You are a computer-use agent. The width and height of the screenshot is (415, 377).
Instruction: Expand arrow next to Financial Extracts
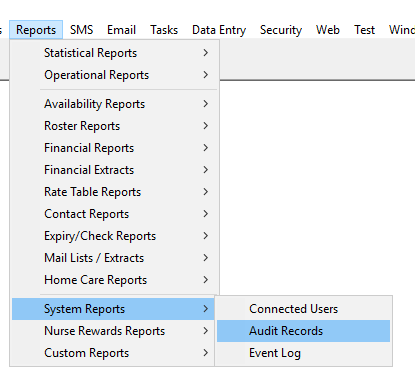pos(206,170)
